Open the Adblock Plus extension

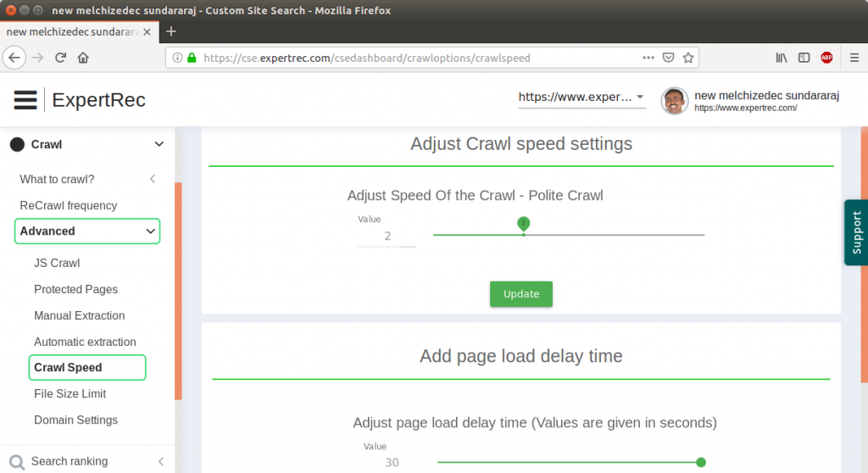826,58
